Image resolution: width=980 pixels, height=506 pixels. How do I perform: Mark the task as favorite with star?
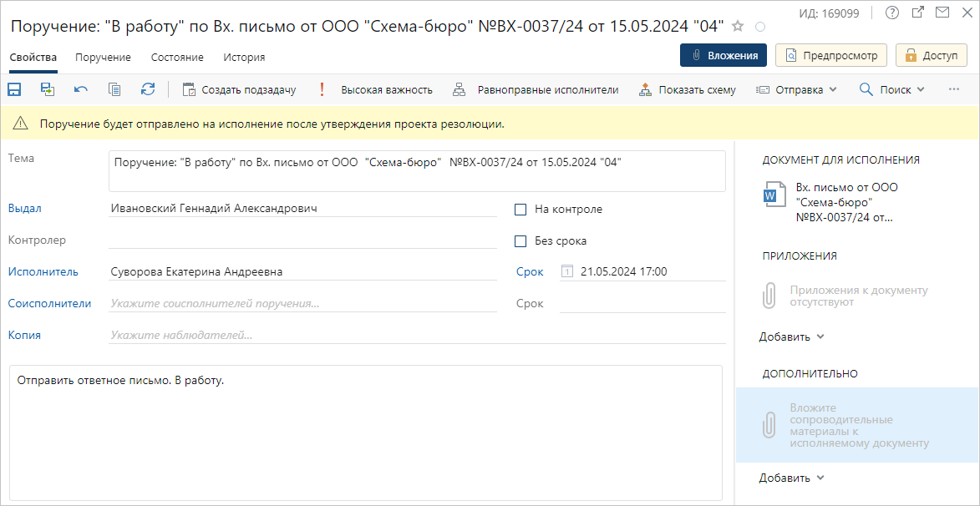click(x=738, y=27)
